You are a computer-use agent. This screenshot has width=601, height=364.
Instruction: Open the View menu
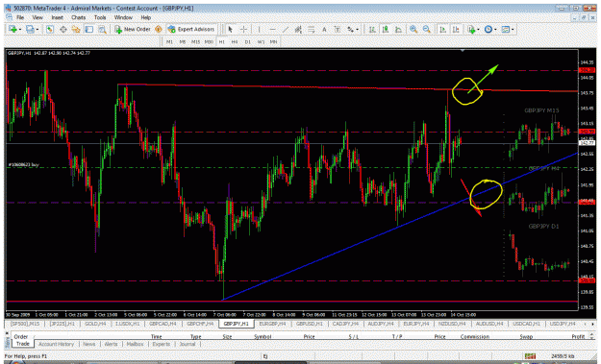click(x=38, y=17)
